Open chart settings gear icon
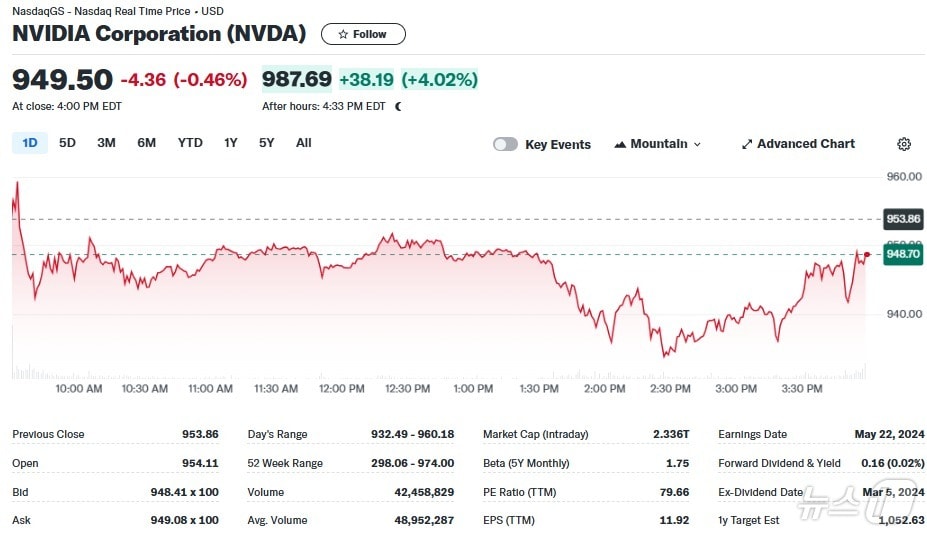The image size is (927, 536). [x=904, y=144]
